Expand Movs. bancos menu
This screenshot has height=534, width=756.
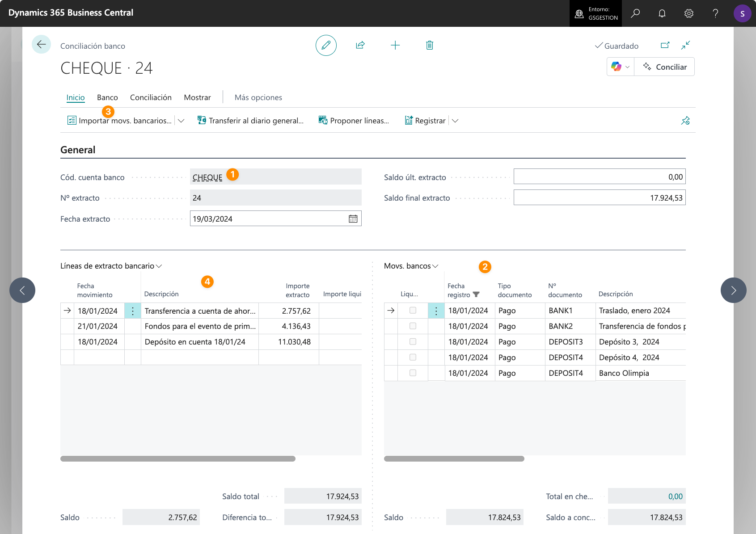[411, 266]
